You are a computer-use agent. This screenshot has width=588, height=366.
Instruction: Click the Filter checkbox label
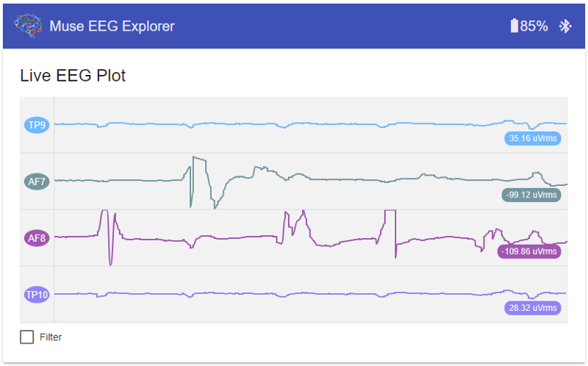[51, 337]
